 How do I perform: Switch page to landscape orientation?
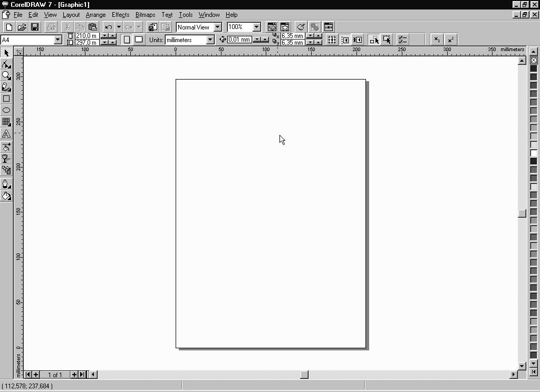click(x=139, y=40)
